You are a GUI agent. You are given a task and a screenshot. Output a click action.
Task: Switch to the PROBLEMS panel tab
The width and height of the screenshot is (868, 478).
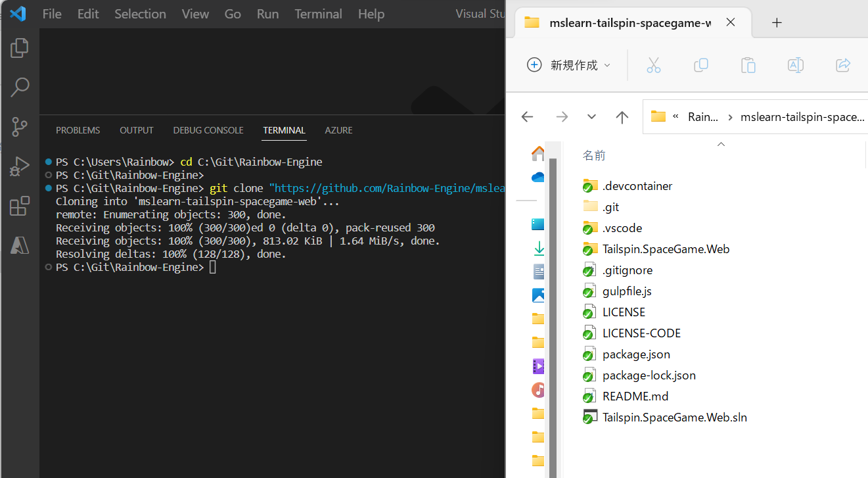tap(78, 130)
